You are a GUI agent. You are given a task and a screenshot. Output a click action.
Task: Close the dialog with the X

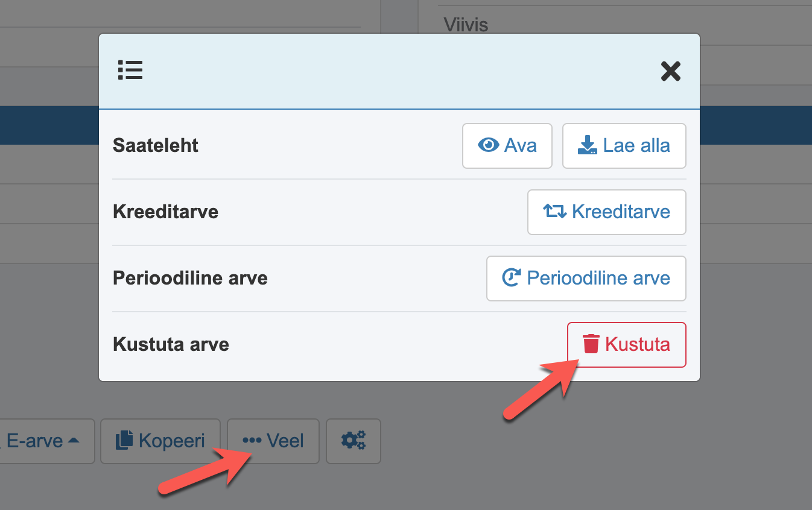point(671,71)
